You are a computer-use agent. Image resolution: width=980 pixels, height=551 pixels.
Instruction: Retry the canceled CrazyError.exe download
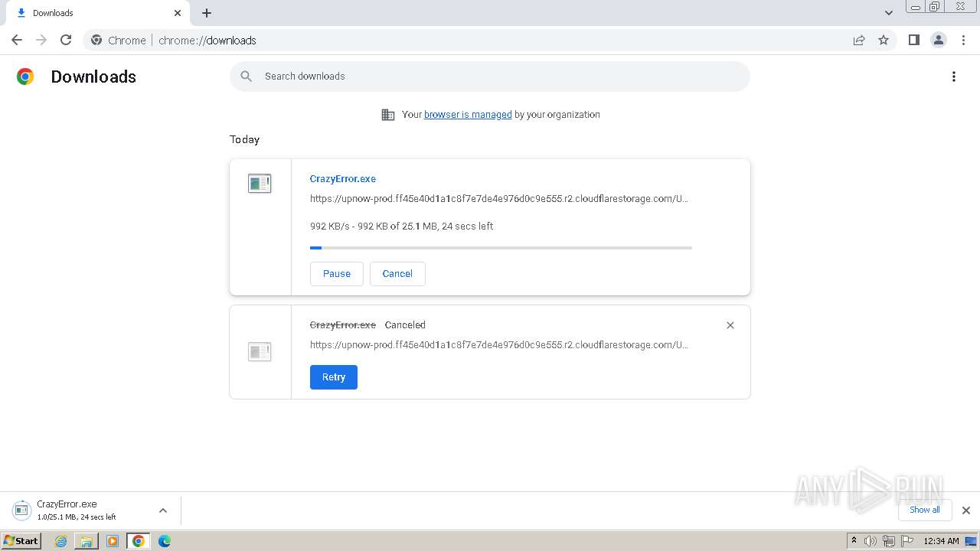click(334, 377)
